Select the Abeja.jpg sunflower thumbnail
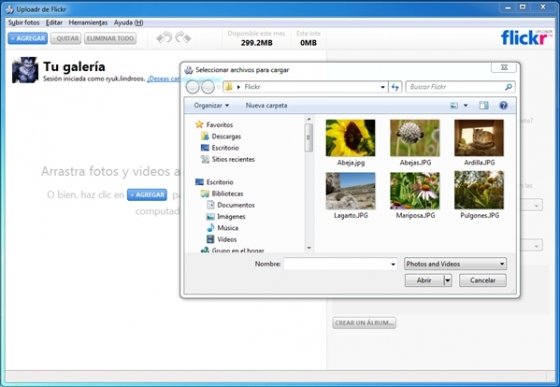 click(350, 138)
